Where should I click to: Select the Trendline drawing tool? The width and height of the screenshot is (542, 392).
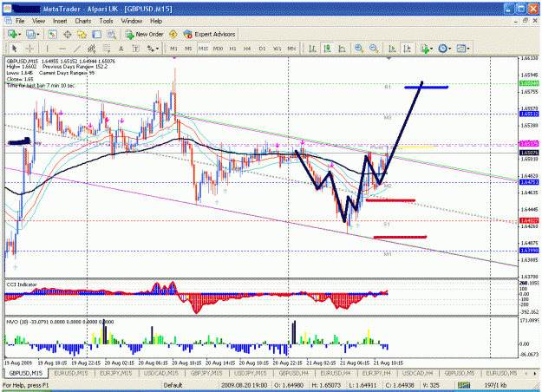77,49
